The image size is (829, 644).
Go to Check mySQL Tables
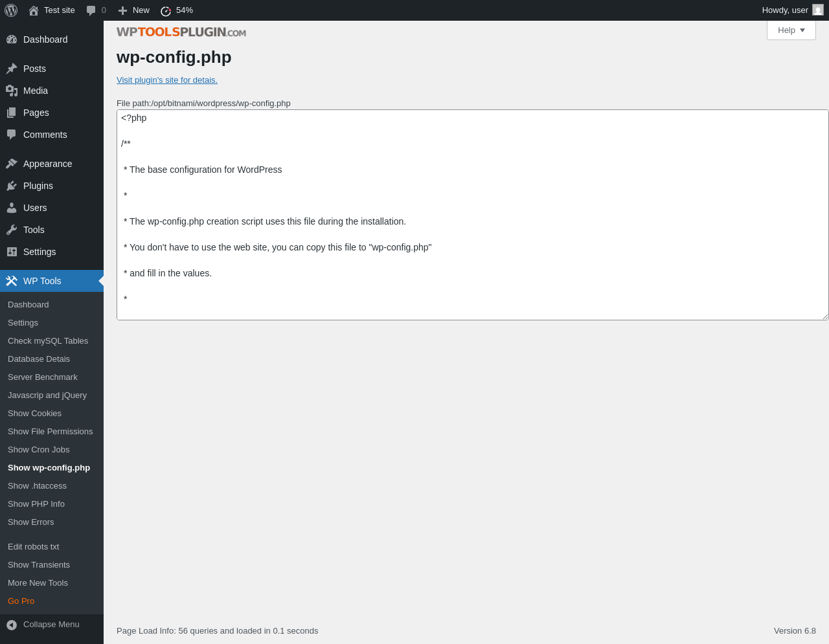(x=48, y=341)
